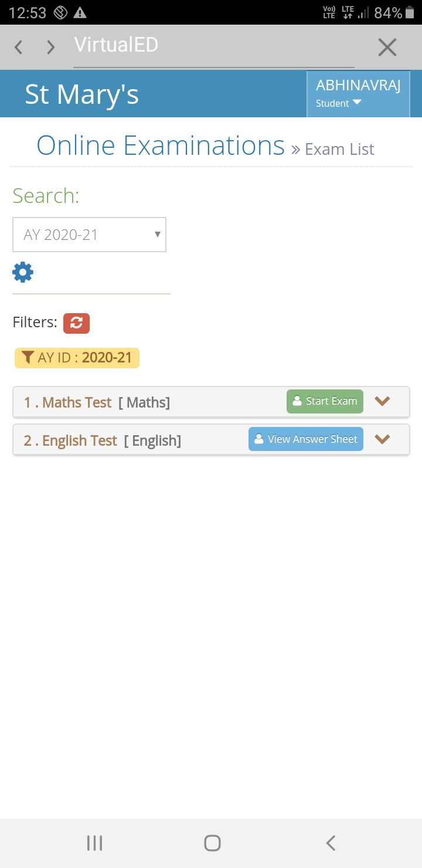
Task: Go forward with browser right arrow
Action: coord(51,47)
